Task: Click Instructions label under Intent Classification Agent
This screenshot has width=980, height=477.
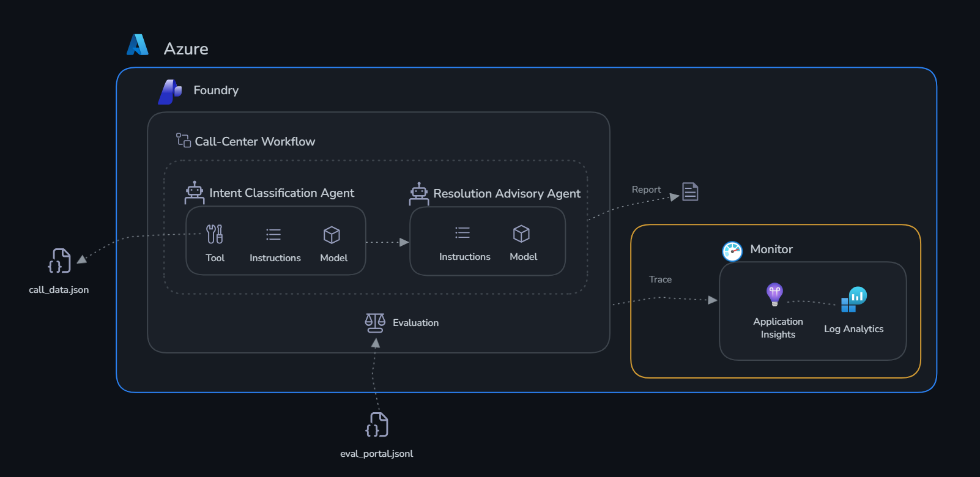Action: 275,258
